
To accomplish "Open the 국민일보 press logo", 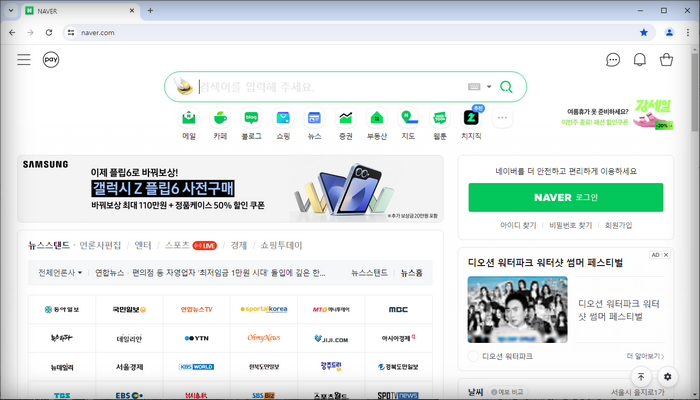I will click(129, 309).
